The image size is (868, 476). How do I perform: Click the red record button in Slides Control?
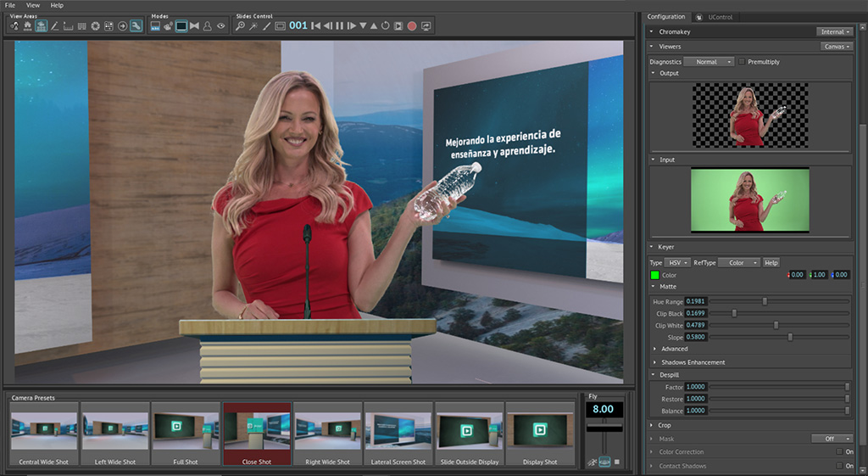[412, 26]
